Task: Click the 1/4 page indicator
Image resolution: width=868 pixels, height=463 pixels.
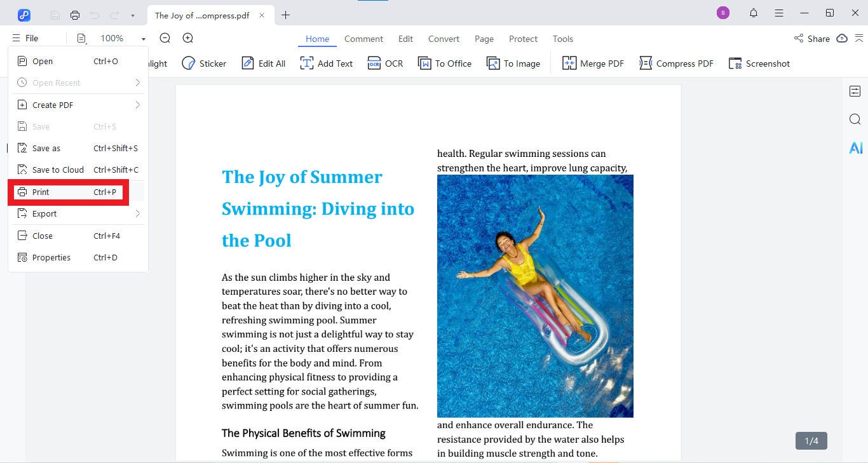Action: pyautogui.click(x=811, y=441)
